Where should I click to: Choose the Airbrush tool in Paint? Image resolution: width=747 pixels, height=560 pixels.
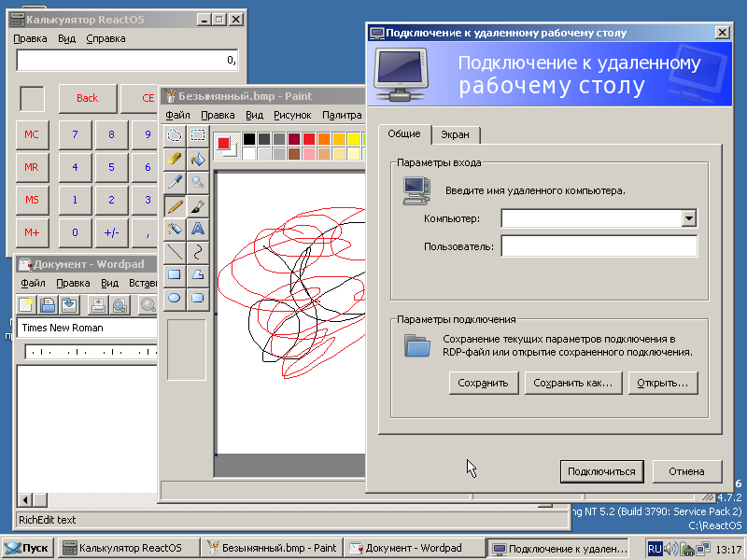175,229
